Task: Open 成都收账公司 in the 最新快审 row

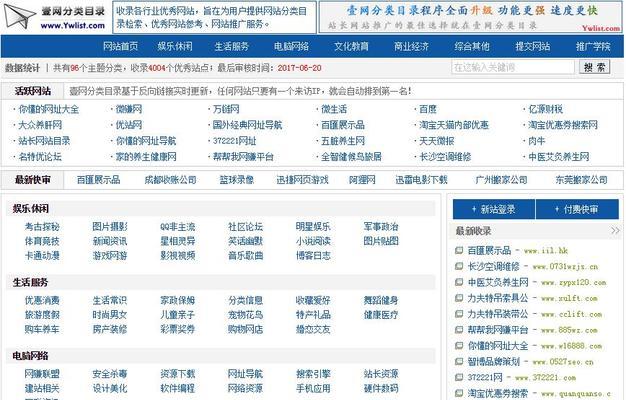Action: tap(170, 180)
